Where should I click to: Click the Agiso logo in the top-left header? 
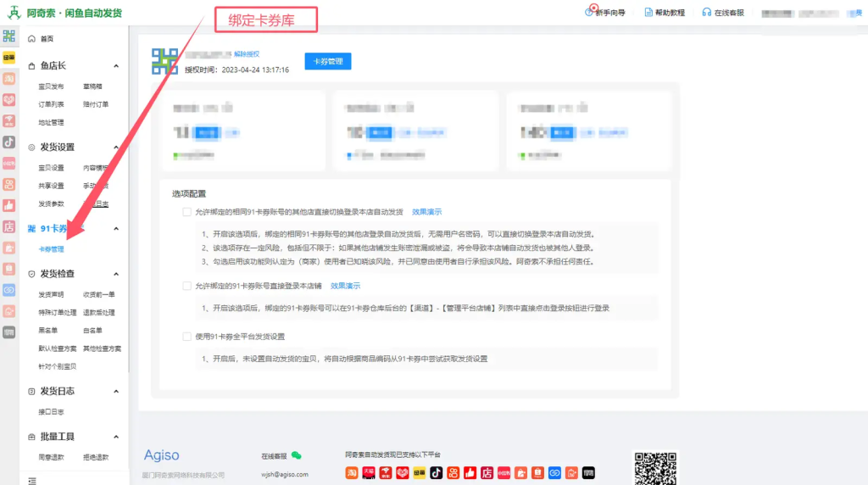coord(14,12)
